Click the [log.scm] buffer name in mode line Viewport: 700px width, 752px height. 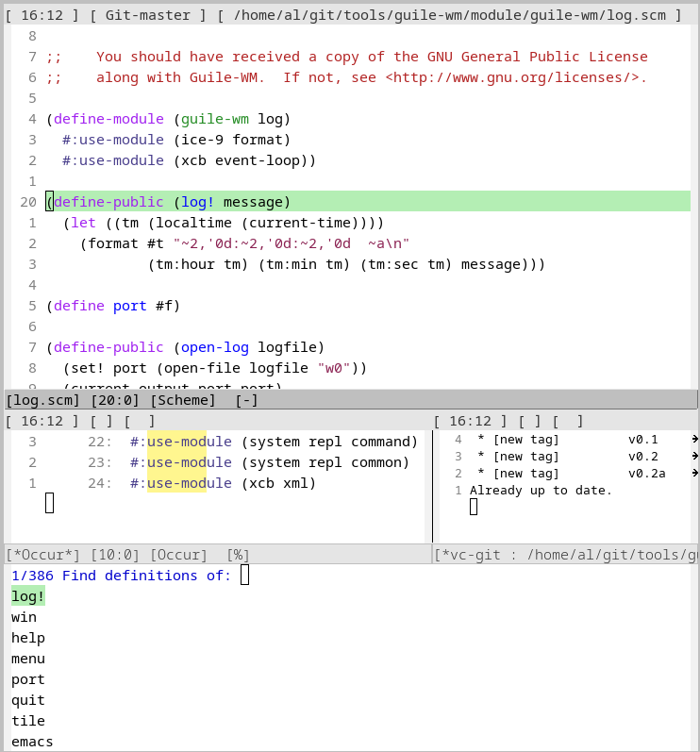click(42, 400)
